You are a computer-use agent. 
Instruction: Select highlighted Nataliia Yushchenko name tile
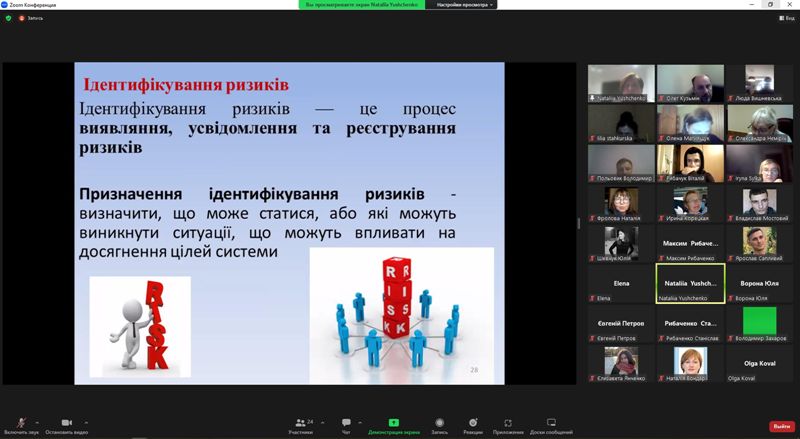[690, 283]
